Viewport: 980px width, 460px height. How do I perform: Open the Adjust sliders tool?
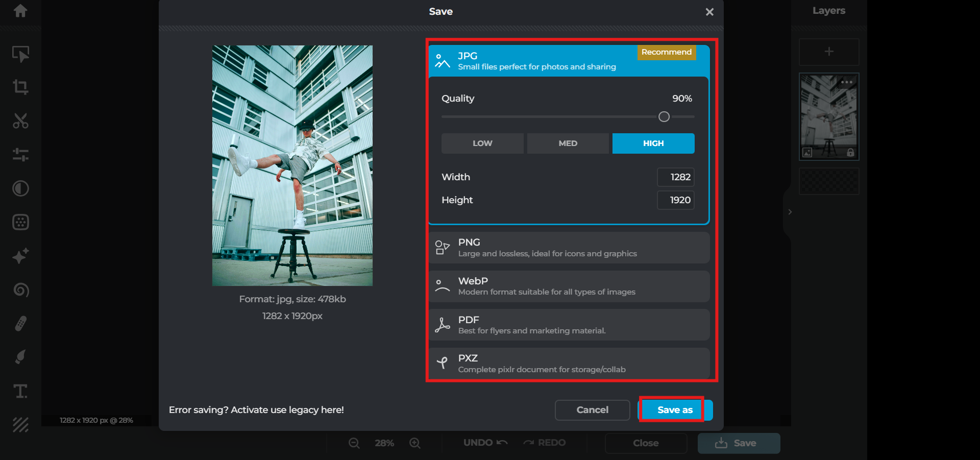tap(20, 155)
